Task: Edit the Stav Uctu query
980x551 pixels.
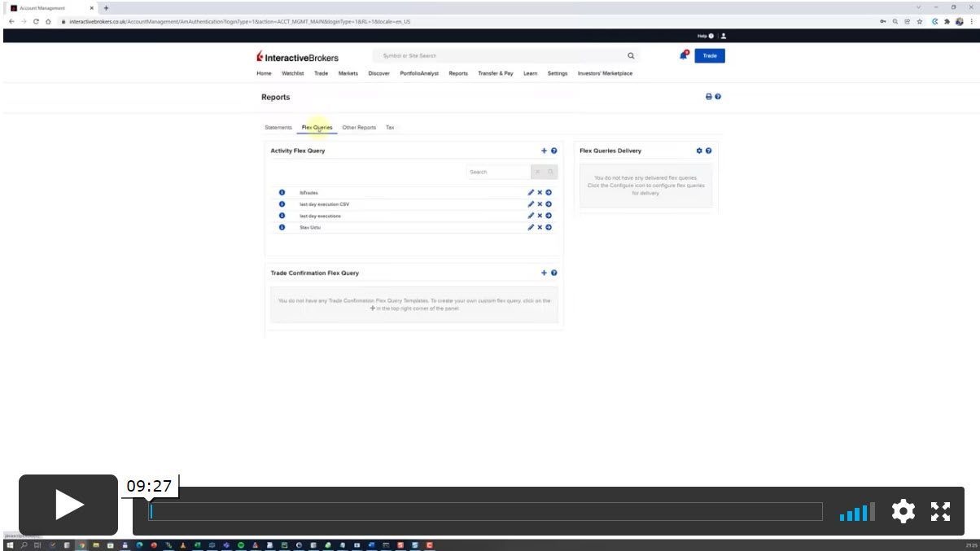Action: pyautogui.click(x=531, y=227)
